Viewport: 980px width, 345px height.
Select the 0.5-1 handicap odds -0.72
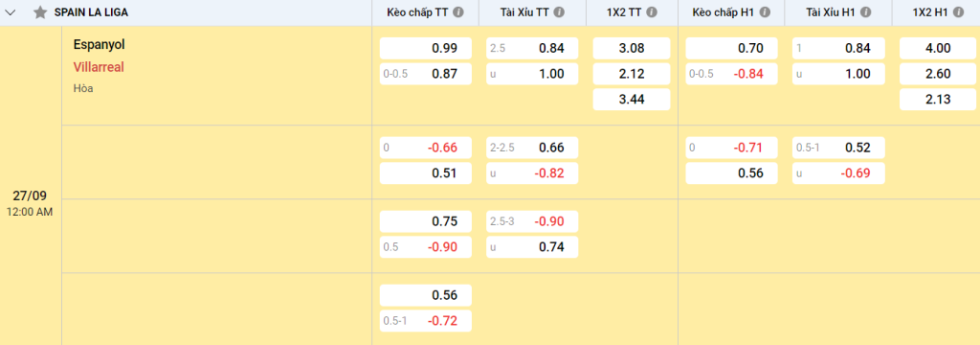[426, 321]
